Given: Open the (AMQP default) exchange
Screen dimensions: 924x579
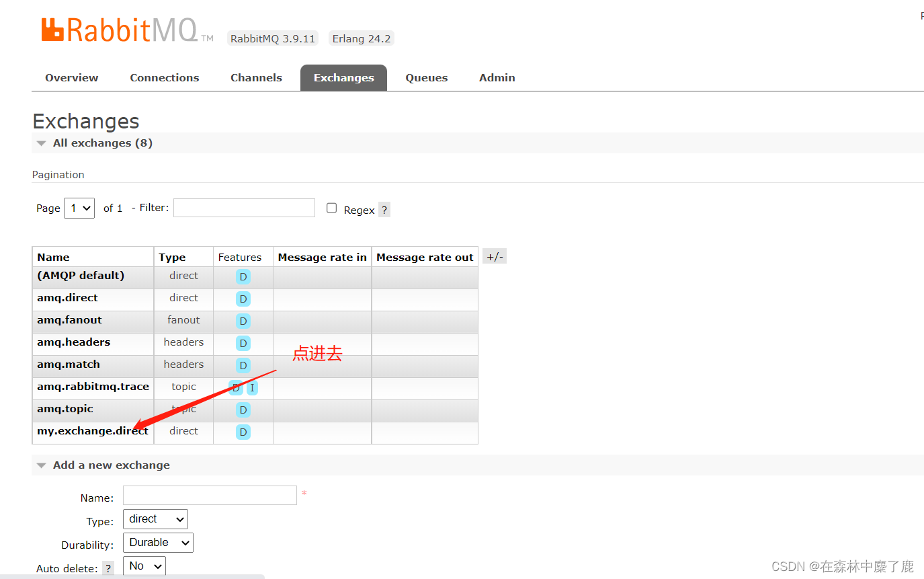Looking at the screenshot, I should pos(81,275).
